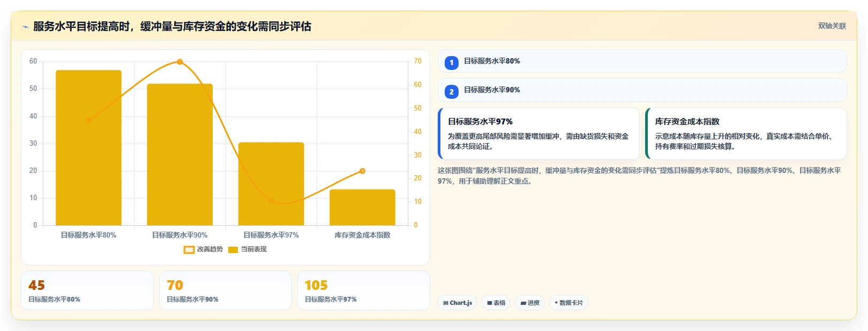Select the 目标服务水平90% bar in chart
The width and height of the screenshot is (868, 331).
pos(180,155)
